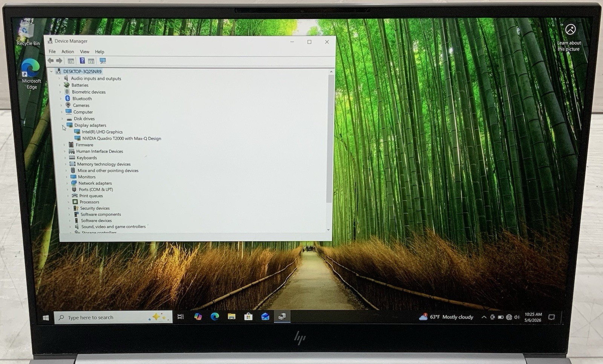Click the Network adapters icon in the tree
Screen dimensions: 603x364
(x=74, y=183)
